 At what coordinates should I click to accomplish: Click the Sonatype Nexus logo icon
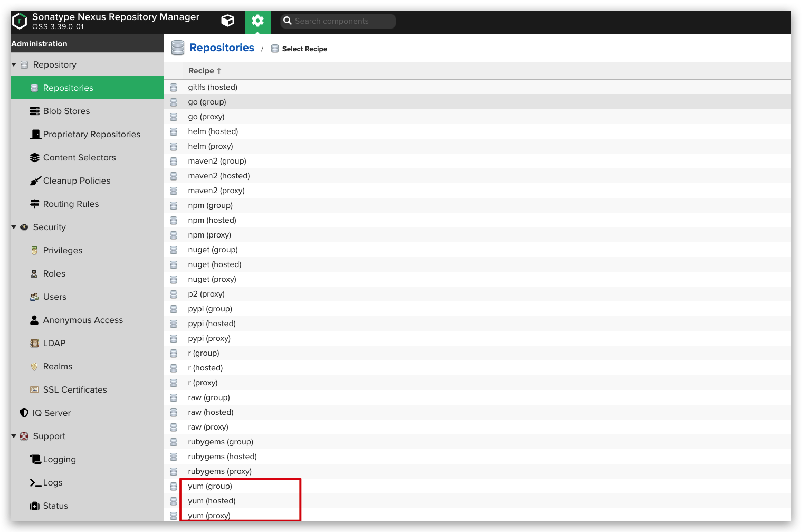click(20, 21)
